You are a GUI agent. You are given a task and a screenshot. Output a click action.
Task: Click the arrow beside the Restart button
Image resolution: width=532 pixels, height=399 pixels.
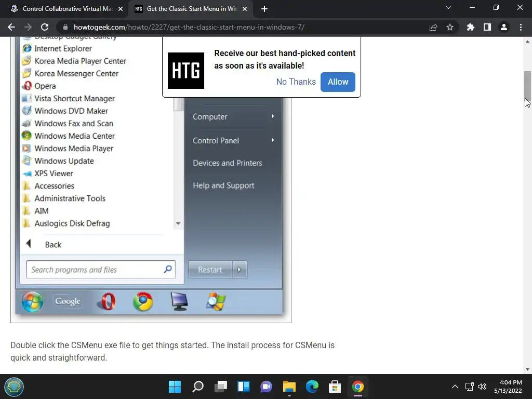pyautogui.click(x=240, y=270)
